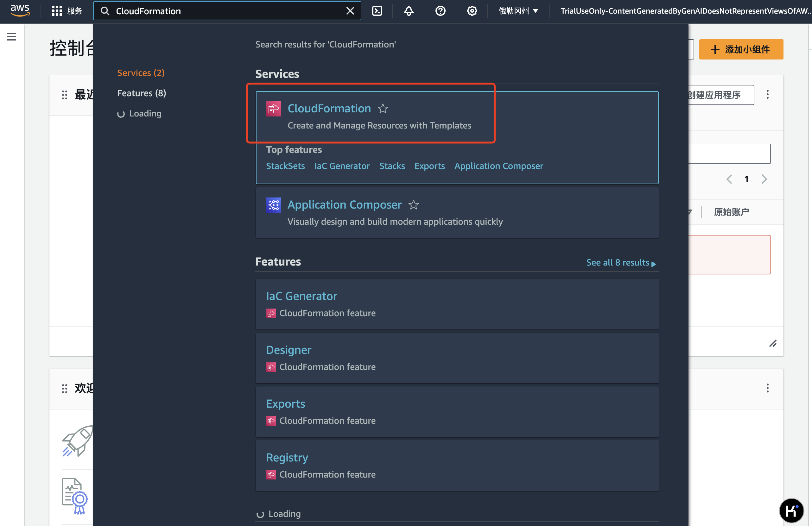Open the CloudFormation service result

point(329,109)
